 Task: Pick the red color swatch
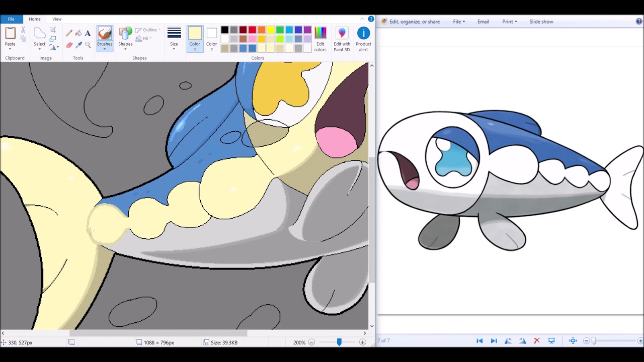point(252,30)
